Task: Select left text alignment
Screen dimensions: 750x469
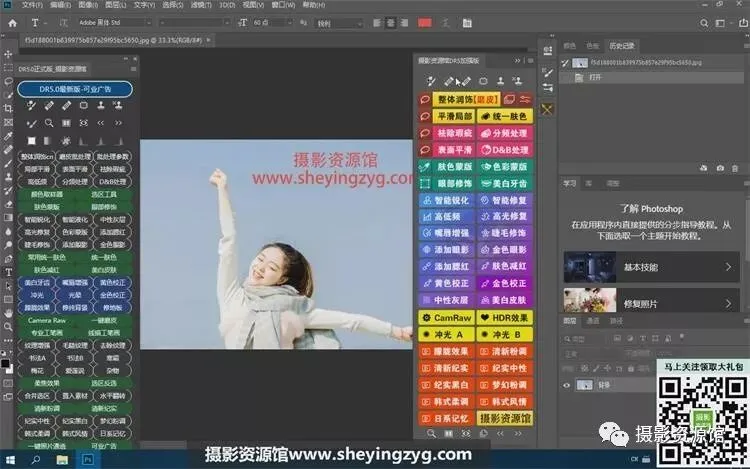Action: (377, 23)
